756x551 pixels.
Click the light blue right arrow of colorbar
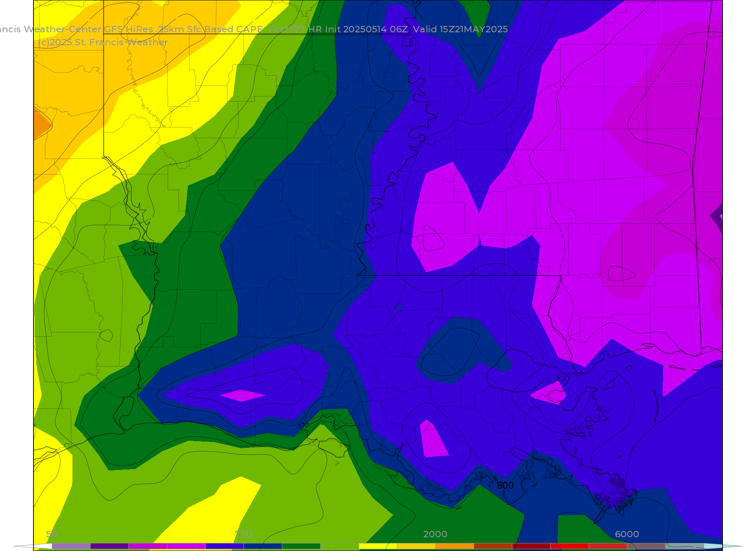click(723, 546)
